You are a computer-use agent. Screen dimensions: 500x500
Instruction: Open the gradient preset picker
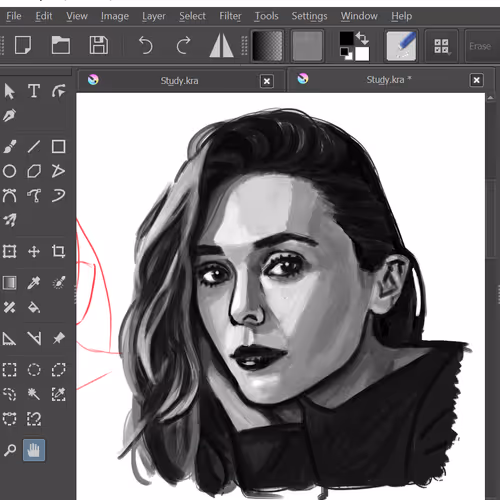tap(267, 46)
